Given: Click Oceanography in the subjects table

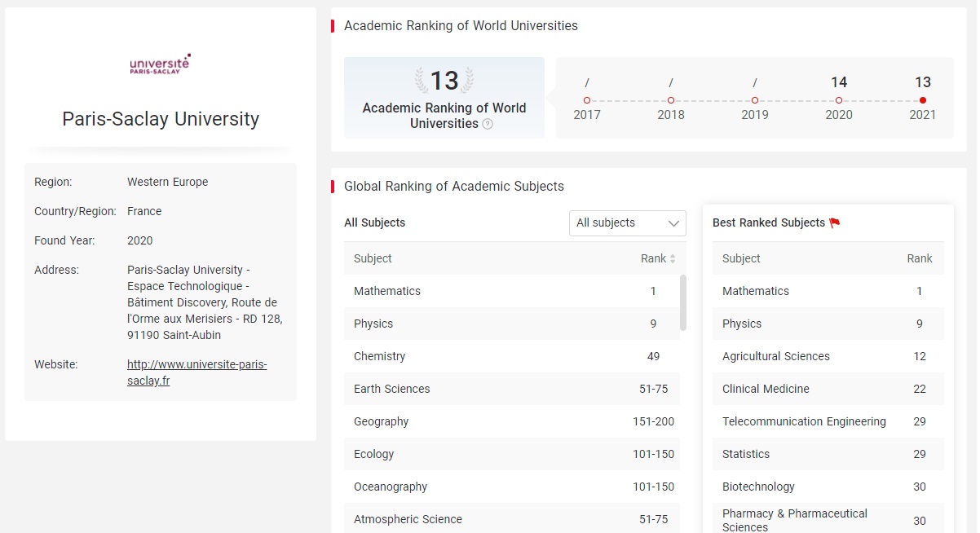Looking at the screenshot, I should pyautogui.click(x=390, y=487).
